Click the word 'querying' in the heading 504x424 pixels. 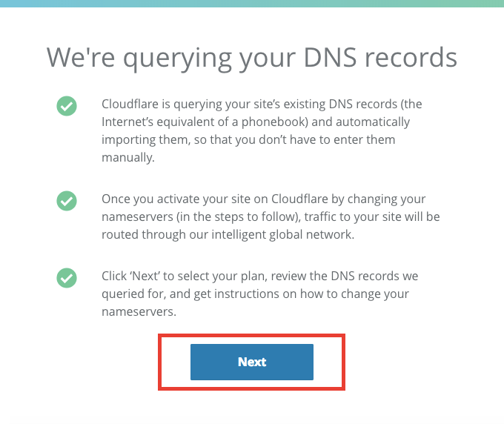point(177,59)
